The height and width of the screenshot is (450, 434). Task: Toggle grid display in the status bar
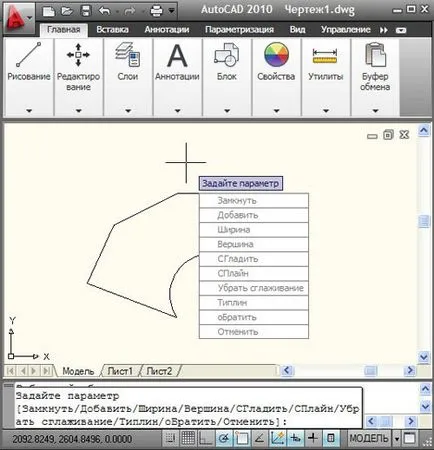click(188, 438)
